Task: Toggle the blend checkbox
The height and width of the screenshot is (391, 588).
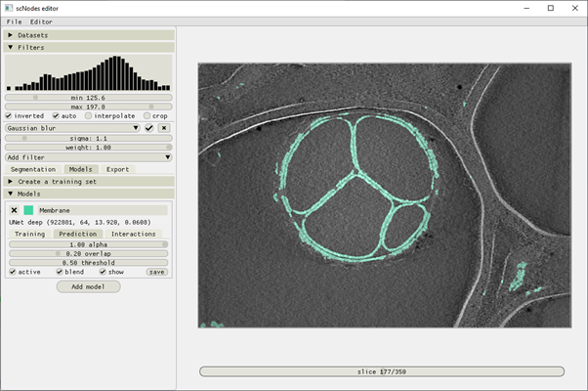Action: [x=60, y=272]
